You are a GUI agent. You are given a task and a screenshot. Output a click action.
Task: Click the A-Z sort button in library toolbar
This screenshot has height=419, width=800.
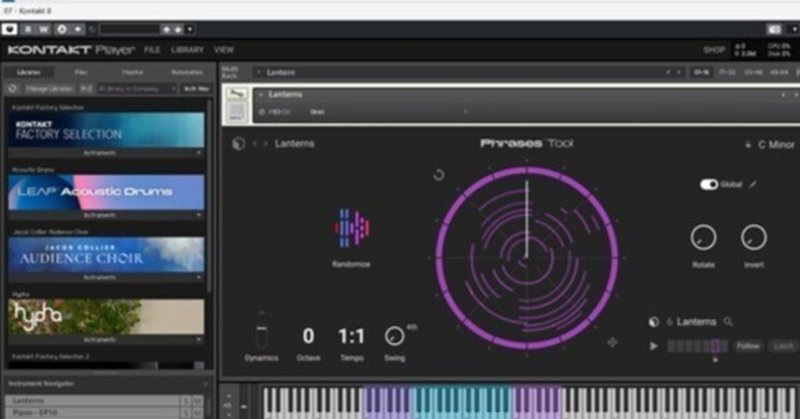(x=86, y=89)
